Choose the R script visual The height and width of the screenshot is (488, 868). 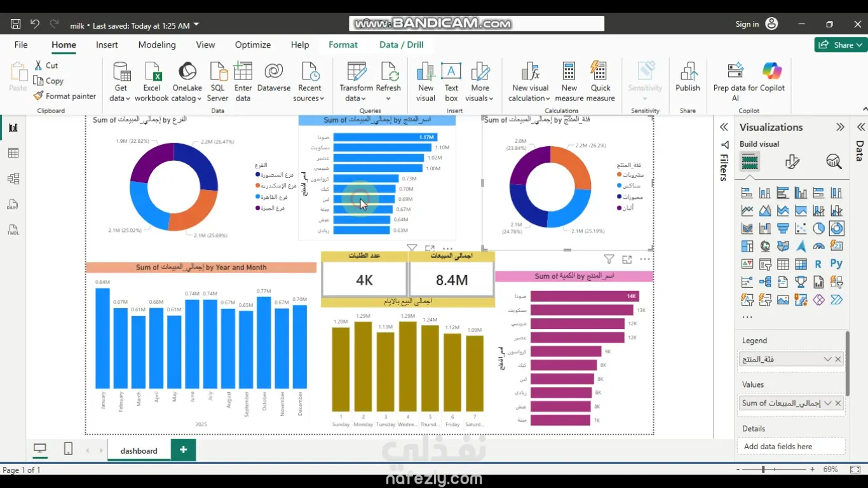[818, 264]
